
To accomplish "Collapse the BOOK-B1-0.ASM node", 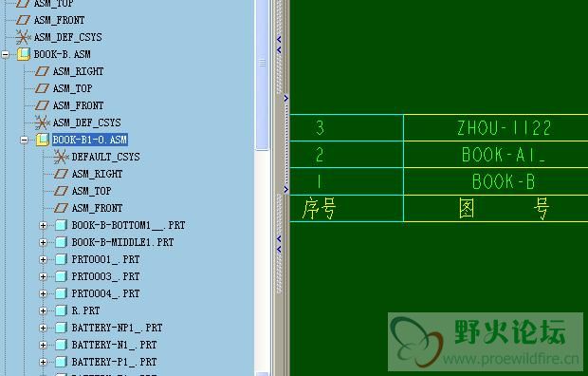I will coord(24,141).
